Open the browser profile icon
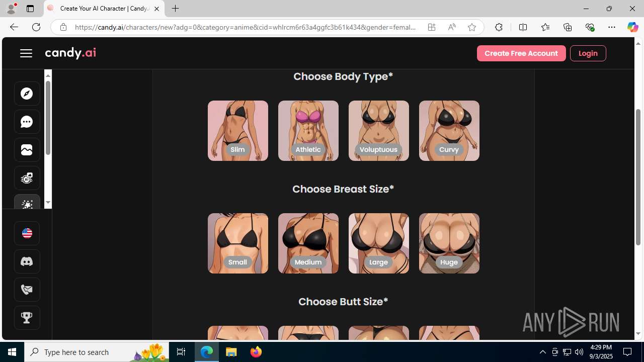The height and width of the screenshot is (362, 644). click(x=11, y=9)
